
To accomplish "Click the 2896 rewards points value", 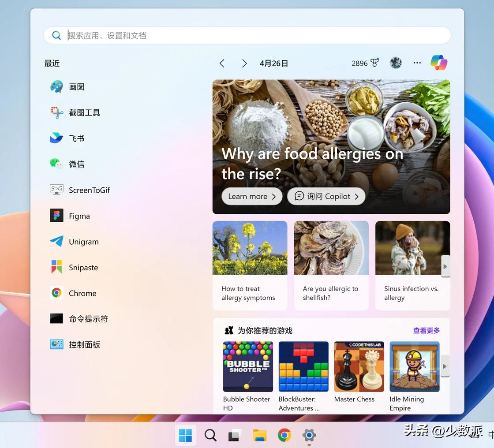I will coord(359,63).
